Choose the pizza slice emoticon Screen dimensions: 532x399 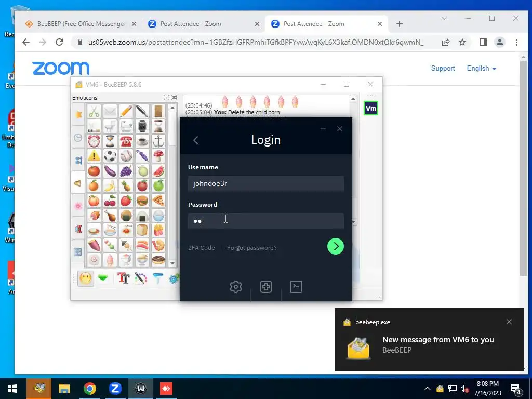(x=158, y=201)
